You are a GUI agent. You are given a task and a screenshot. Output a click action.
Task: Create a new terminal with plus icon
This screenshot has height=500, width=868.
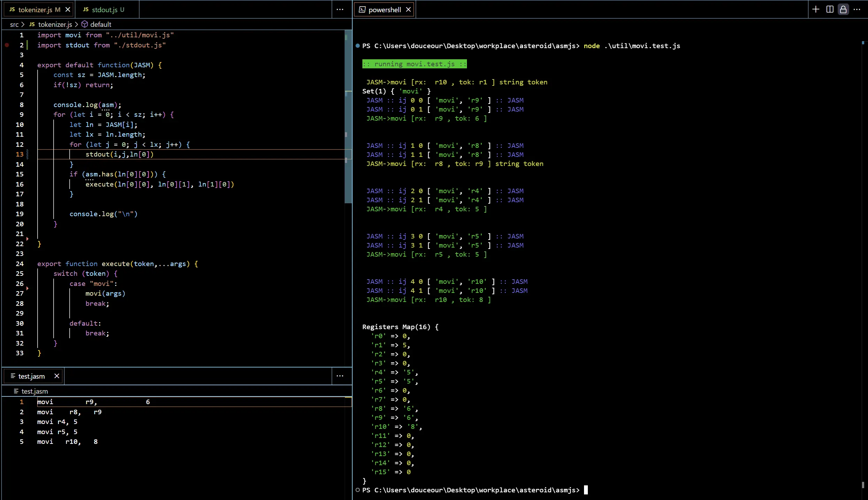[x=816, y=9]
